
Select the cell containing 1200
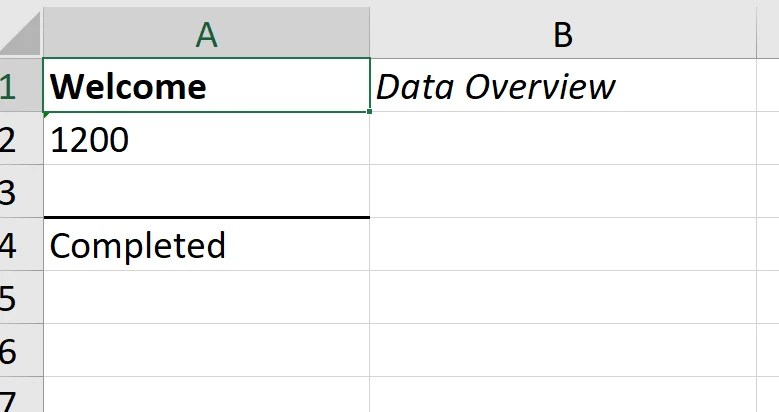(206, 140)
